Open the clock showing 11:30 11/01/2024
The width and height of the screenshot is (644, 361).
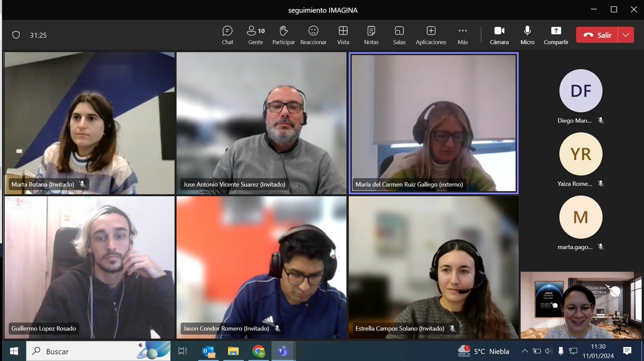point(598,351)
